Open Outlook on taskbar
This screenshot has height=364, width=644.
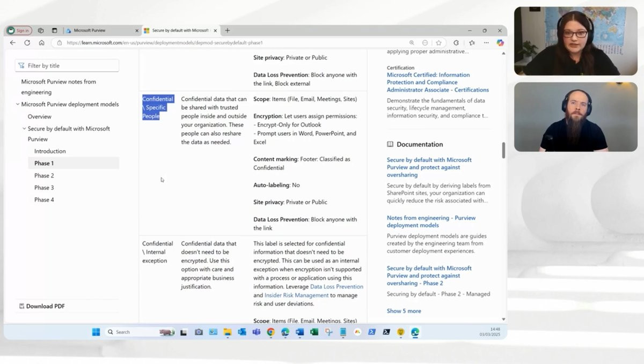(x=242, y=332)
